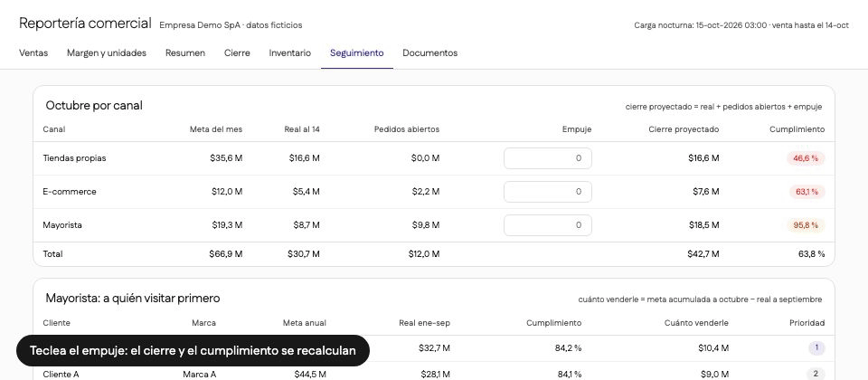This screenshot has width=868, height=380.
Task: Click the Prioridad column header
Action: pyautogui.click(x=807, y=323)
